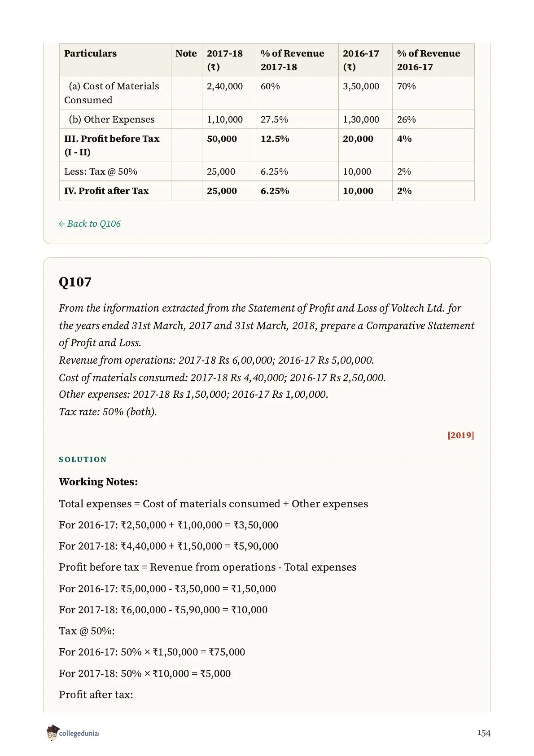Select the [2019] year tag
The width and height of the screenshot is (534, 756).
pos(461,435)
